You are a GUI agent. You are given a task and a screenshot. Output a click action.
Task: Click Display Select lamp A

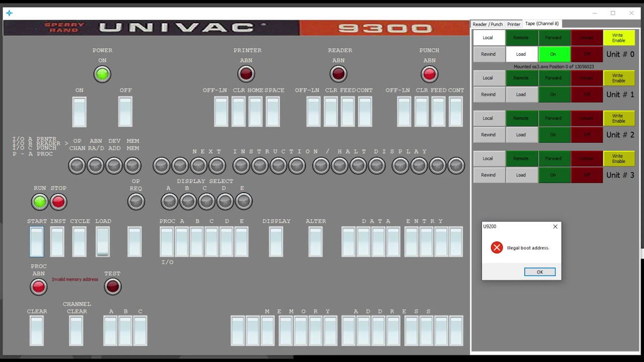[x=169, y=202]
